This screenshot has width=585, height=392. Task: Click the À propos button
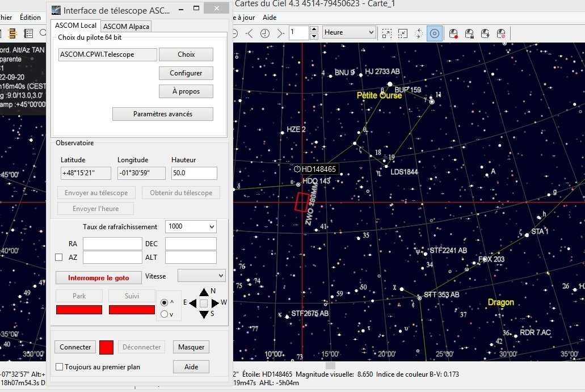186,91
